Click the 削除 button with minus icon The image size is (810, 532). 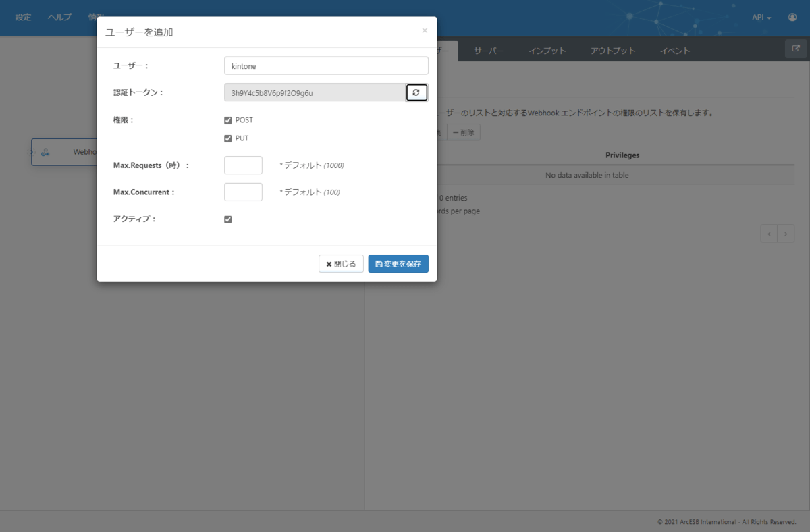point(463,132)
